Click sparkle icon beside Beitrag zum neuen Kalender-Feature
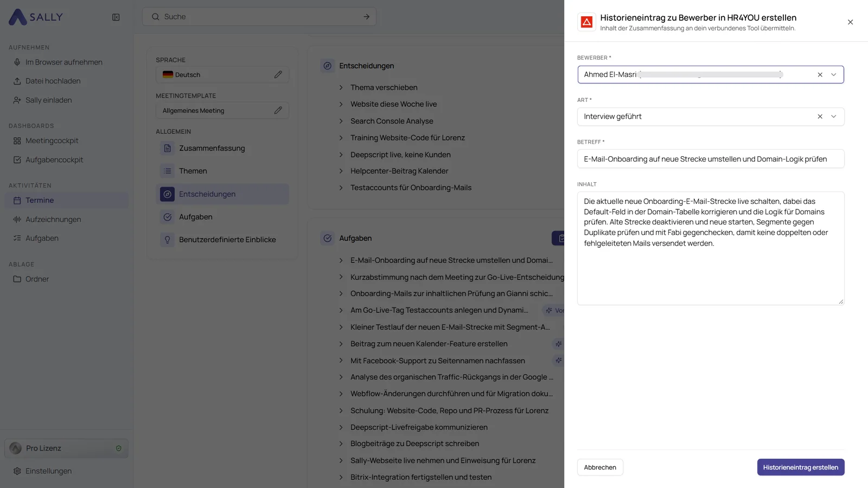This screenshot has height=488, width=868. [x=558, y=344]
